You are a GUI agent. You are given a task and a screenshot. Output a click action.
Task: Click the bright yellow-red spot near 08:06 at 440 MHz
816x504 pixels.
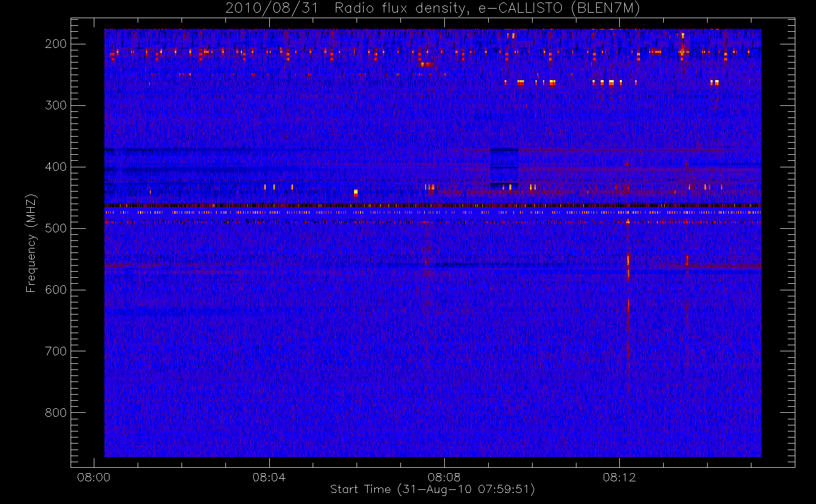coord(356,193)
